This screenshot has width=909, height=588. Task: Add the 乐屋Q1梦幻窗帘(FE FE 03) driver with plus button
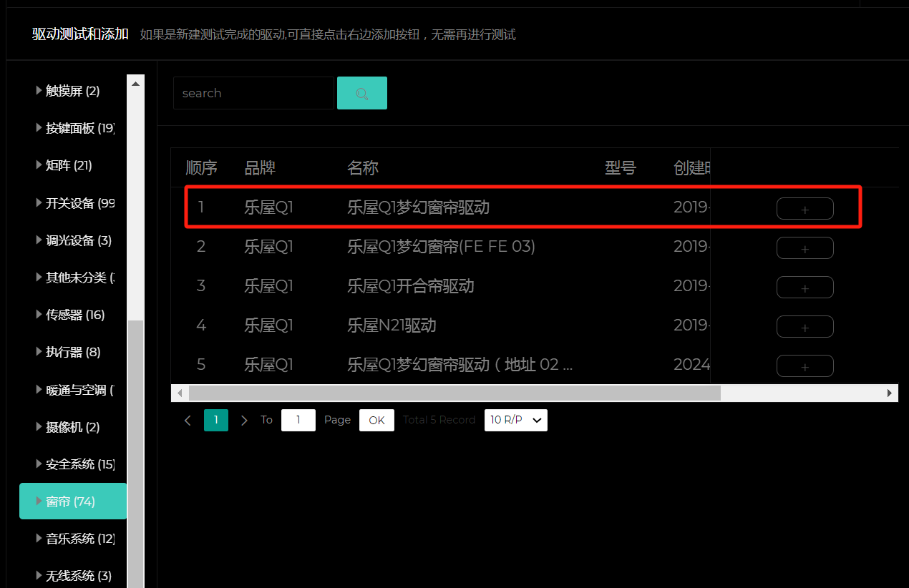(805, 248)
